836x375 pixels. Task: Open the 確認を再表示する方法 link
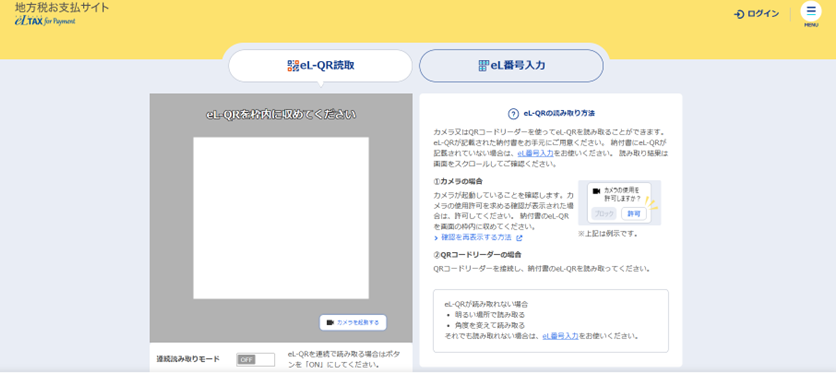click(476, 237)
